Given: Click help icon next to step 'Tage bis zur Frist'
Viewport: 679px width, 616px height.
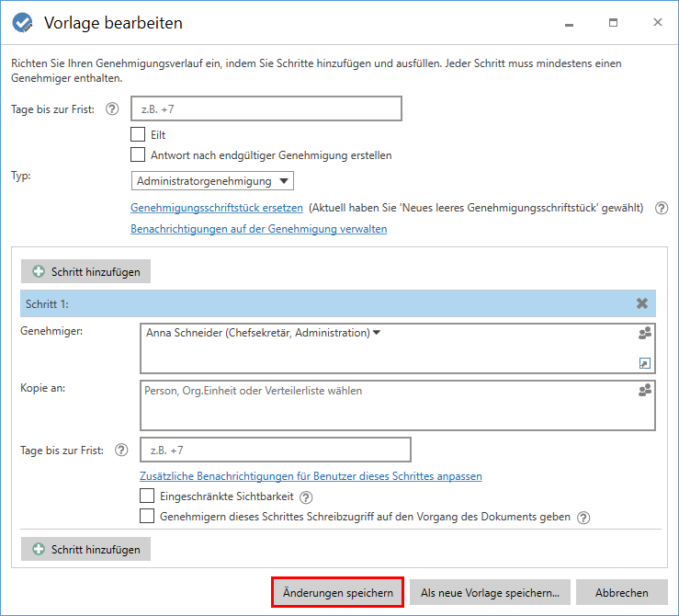Looking at the screenshot, I should point(121,451).
